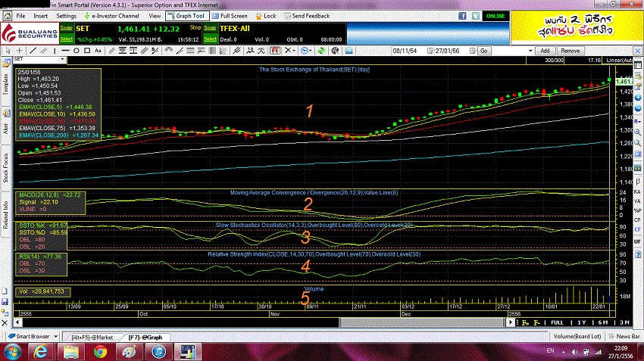Click Select button under TFEX-All Swap
The width and height of the screenshot is (644, 361).
coord(210,39)
